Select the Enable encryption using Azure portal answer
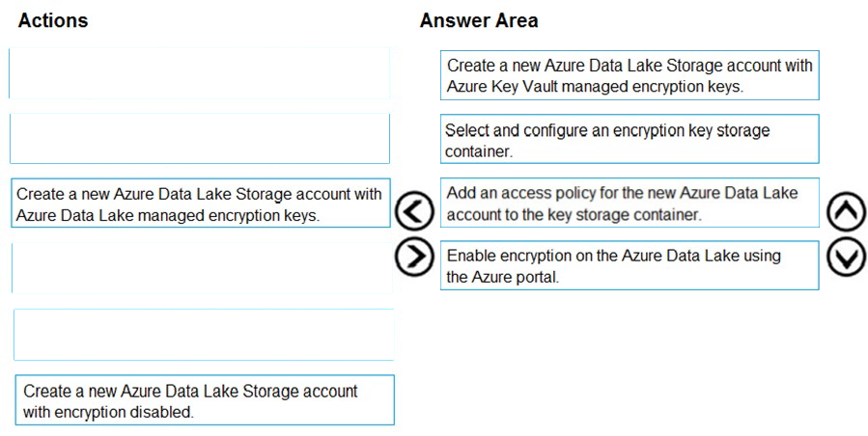 (x=630, y=265)
